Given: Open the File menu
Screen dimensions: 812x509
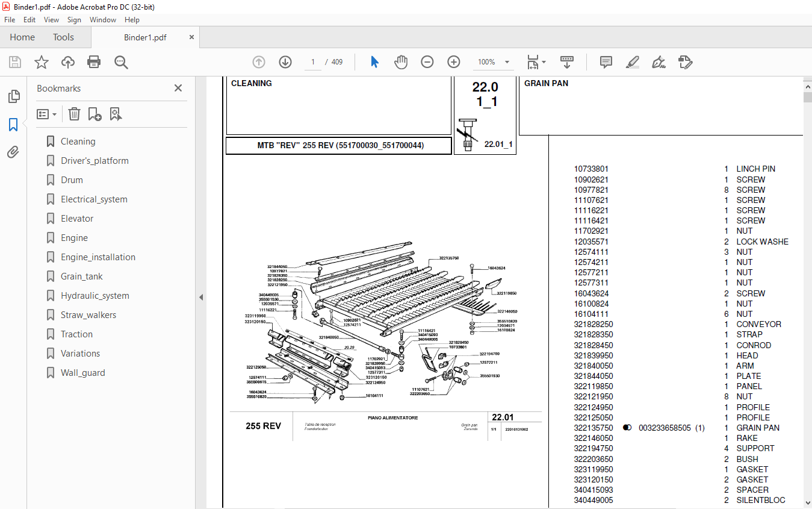Looking at the screenshot, I should point(10,20).
